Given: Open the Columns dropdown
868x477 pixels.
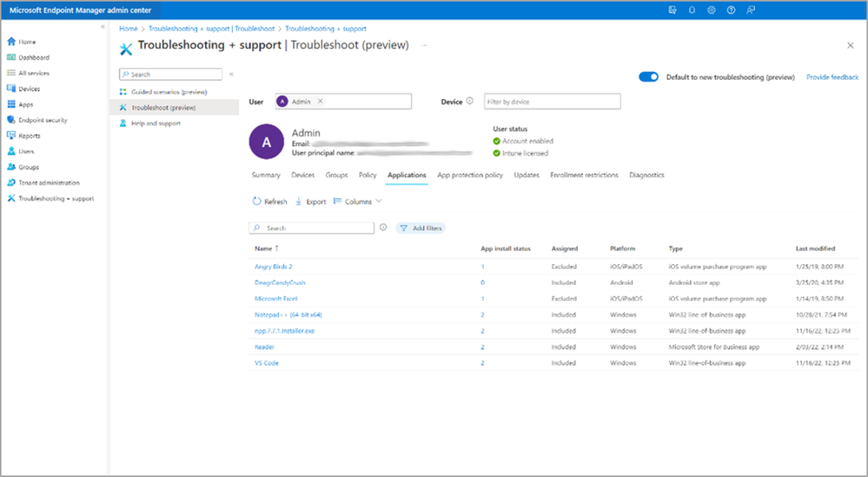Looking at the screenshot, I should (358, 202).
